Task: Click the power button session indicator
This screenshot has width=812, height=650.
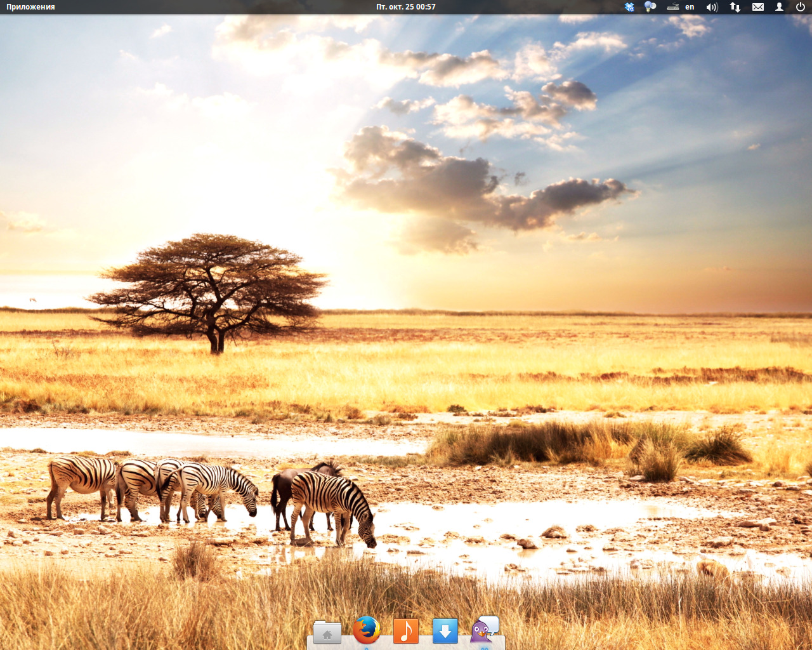Action: 800,7
